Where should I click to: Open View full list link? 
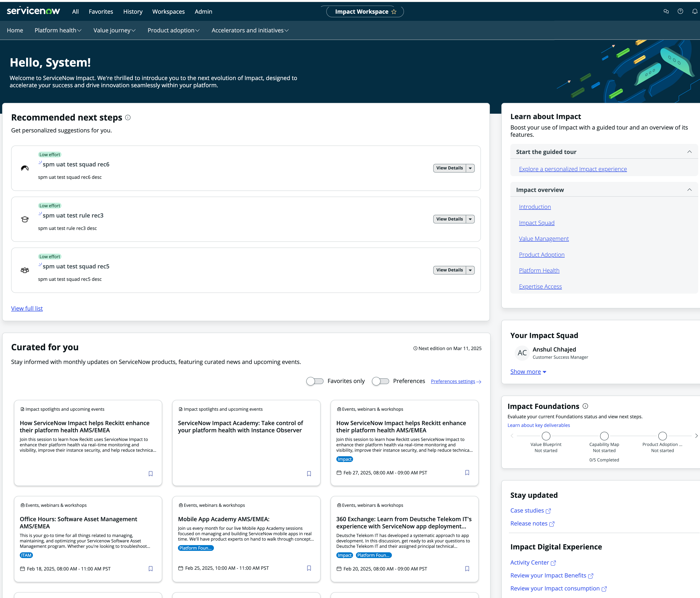coord(27,308)
